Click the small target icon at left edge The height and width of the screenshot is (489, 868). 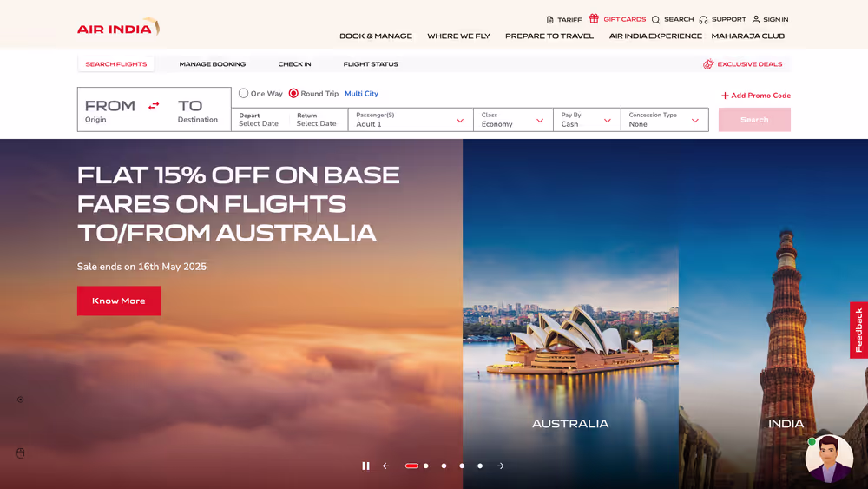21,400
